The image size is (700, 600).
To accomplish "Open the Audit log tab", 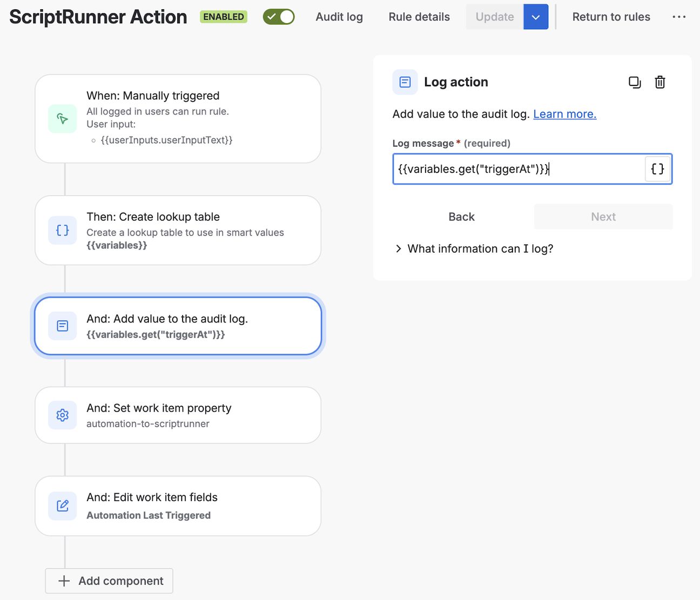I will pos(339,17).
